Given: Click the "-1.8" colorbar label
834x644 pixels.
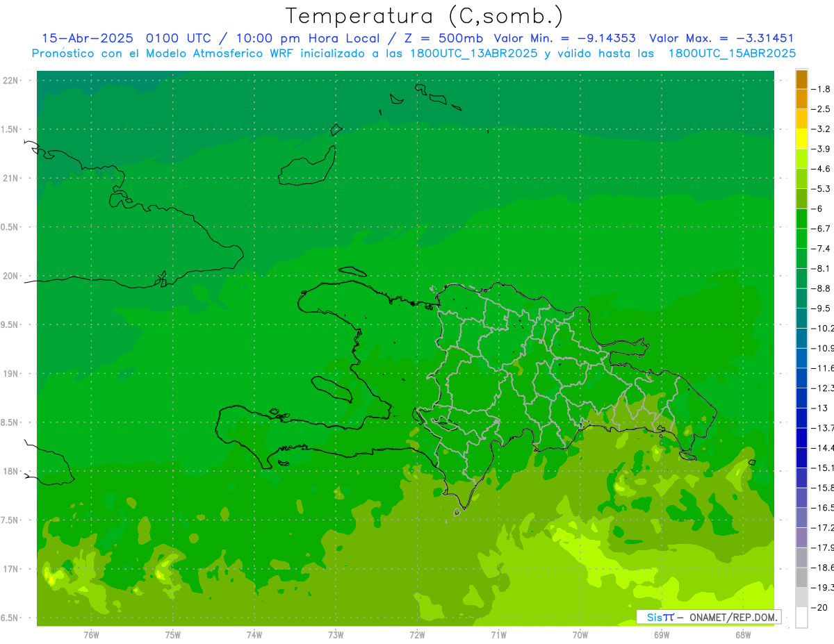Looking at the screenshot, I should click(821, 89).
